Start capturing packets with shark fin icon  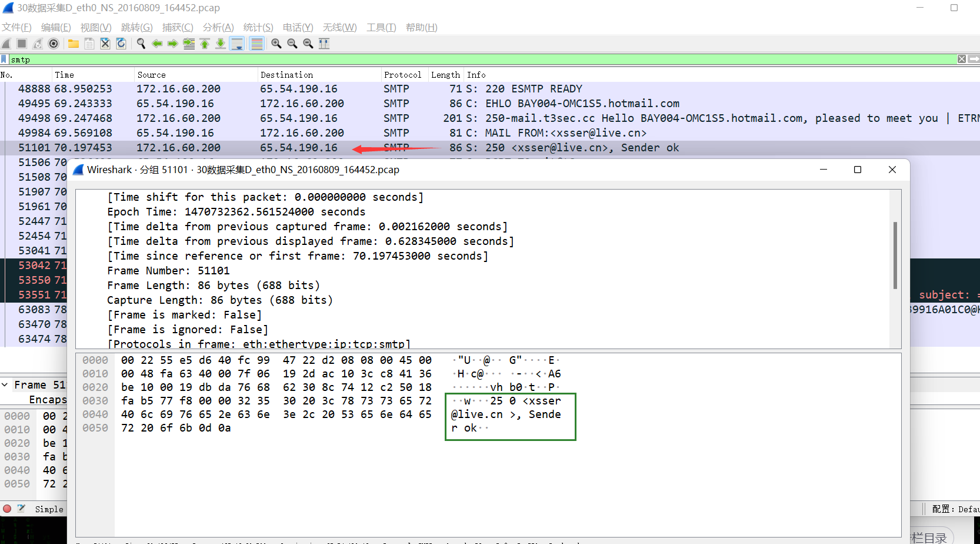coord(6,44)
